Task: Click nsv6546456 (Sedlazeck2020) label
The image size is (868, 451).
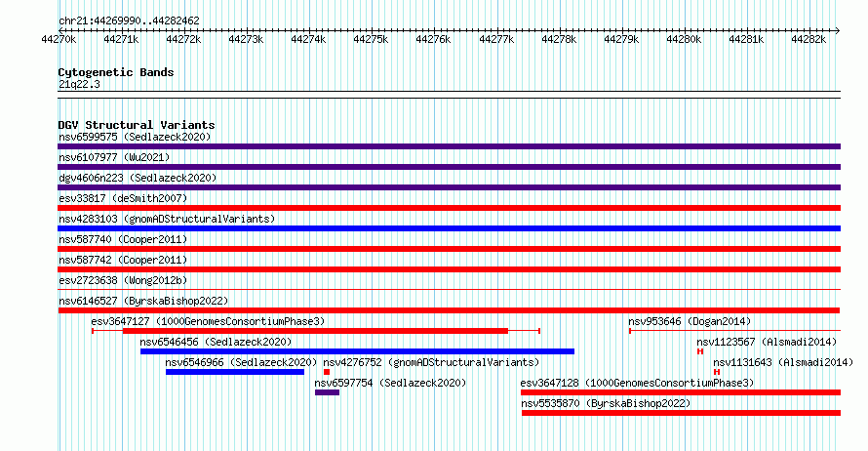Action: [x=216, y=342]
